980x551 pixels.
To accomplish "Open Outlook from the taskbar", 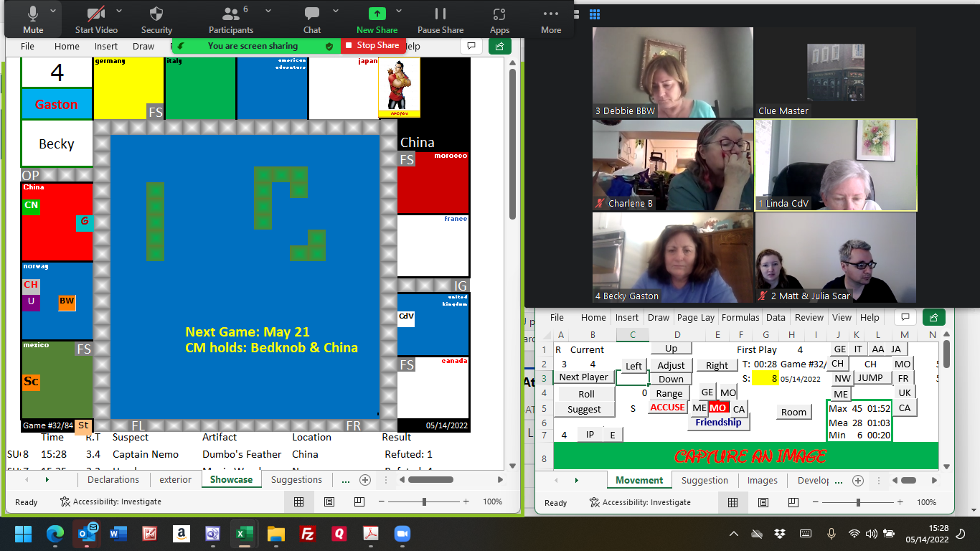I will [87, 534].
